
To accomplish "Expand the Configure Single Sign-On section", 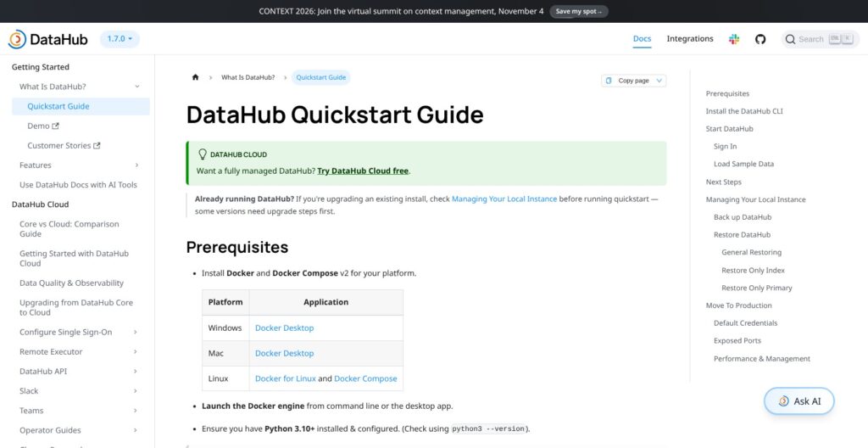I will click(x=136, y=332).
